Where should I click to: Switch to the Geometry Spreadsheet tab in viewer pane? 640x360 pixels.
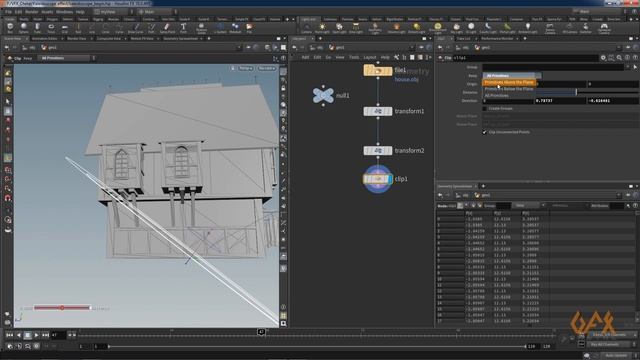[x=181, y=38]
